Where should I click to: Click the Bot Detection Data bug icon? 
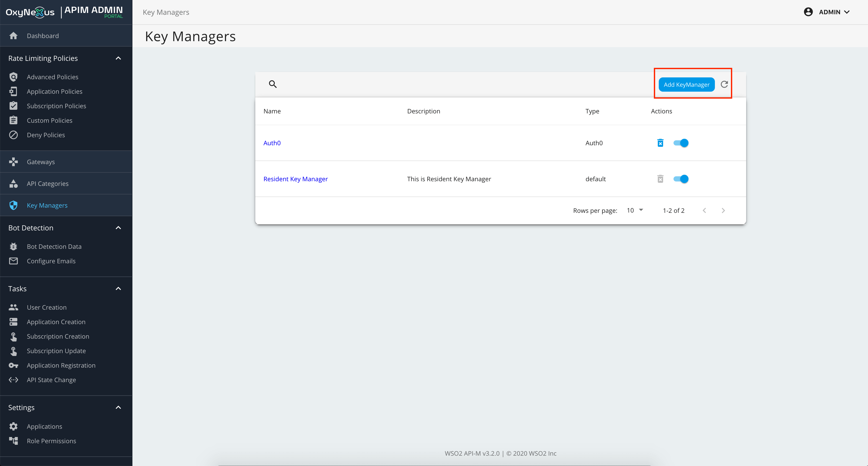click(x=13, y=246)
